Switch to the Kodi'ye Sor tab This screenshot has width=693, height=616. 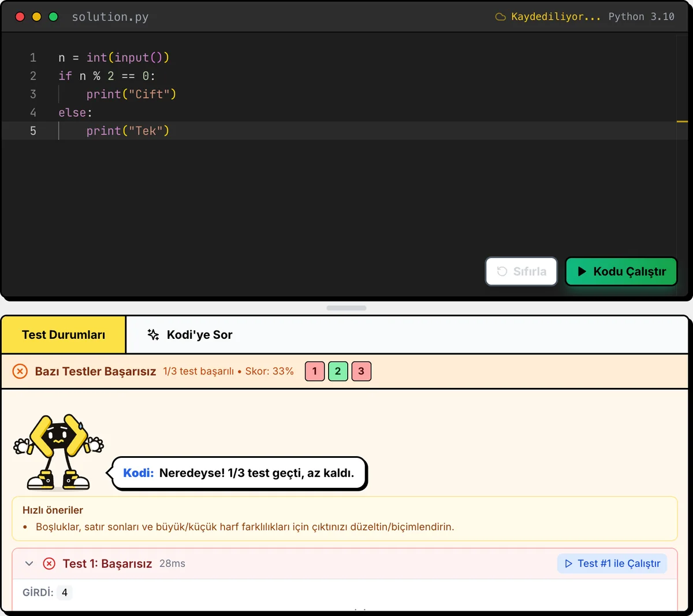coord(190,335)
